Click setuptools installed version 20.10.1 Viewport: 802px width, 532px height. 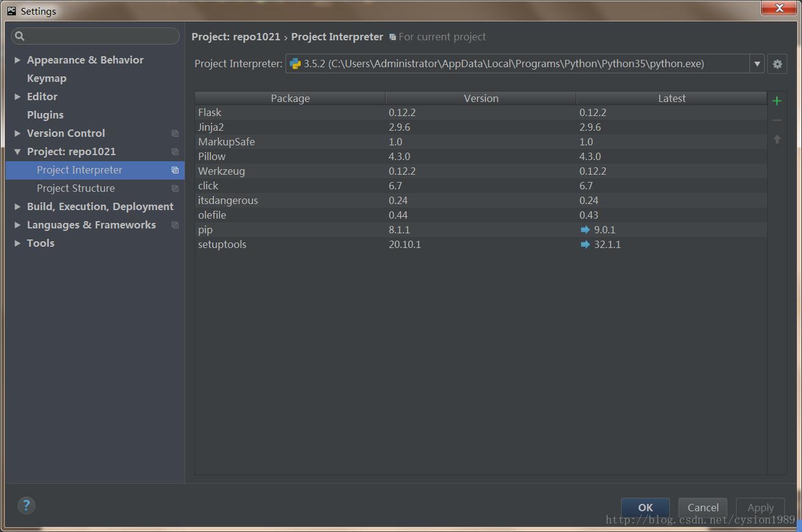(405, 244)
